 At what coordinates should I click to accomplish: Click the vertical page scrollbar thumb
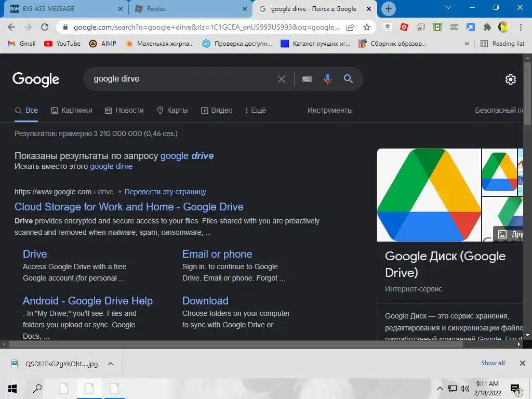[527, 93]
